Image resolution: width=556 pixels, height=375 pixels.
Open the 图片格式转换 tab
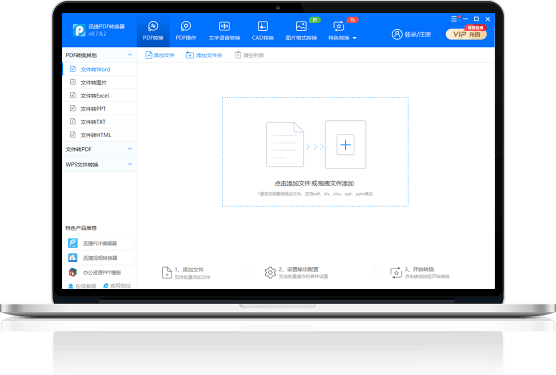coord(301,30)
